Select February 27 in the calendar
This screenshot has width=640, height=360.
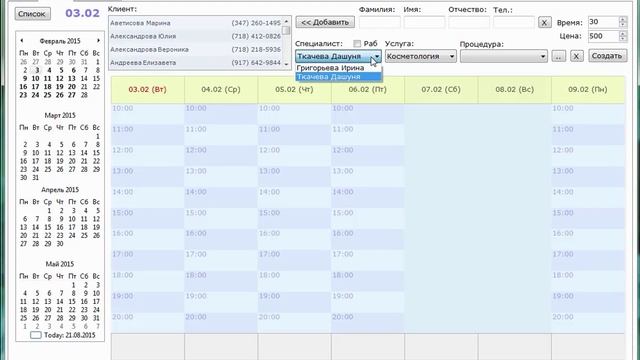tap(72, 95)
